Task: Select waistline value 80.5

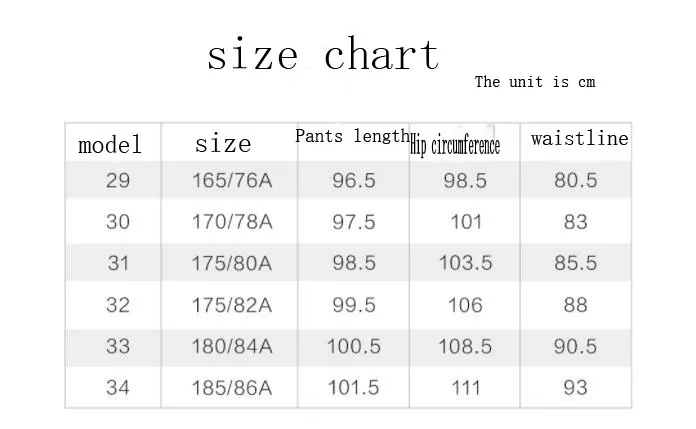Action: (x=575, y=180)
